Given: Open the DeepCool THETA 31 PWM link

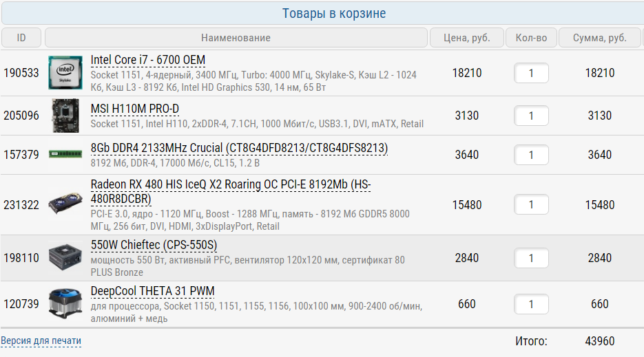Looking at the screenshot, I should pos(152,291).
